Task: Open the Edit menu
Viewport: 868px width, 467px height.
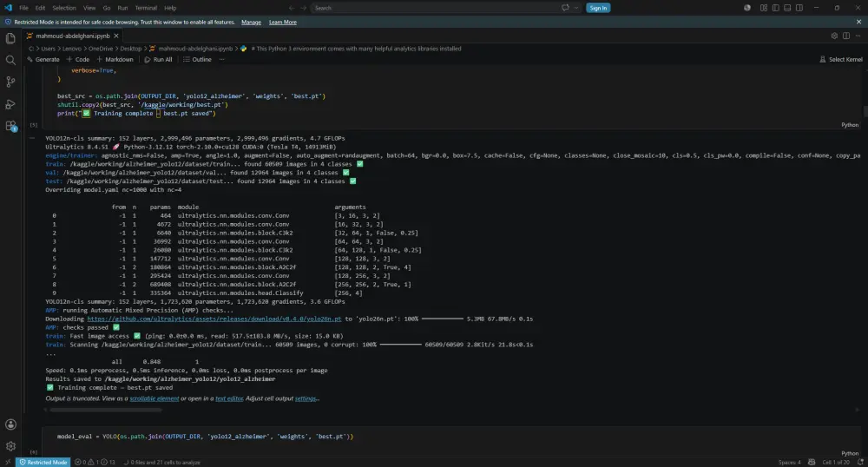Action: (41, 8)
